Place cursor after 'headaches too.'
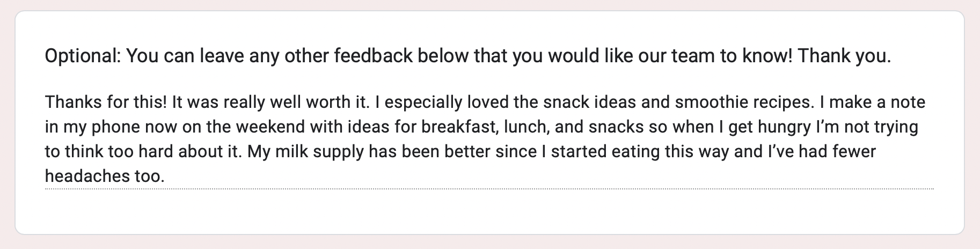This screenshot has width=980, height=249. (x=165, y=175)
